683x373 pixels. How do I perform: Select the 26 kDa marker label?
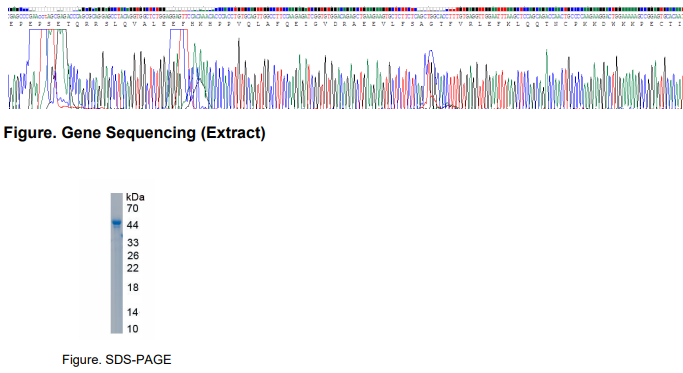(133, 256)
